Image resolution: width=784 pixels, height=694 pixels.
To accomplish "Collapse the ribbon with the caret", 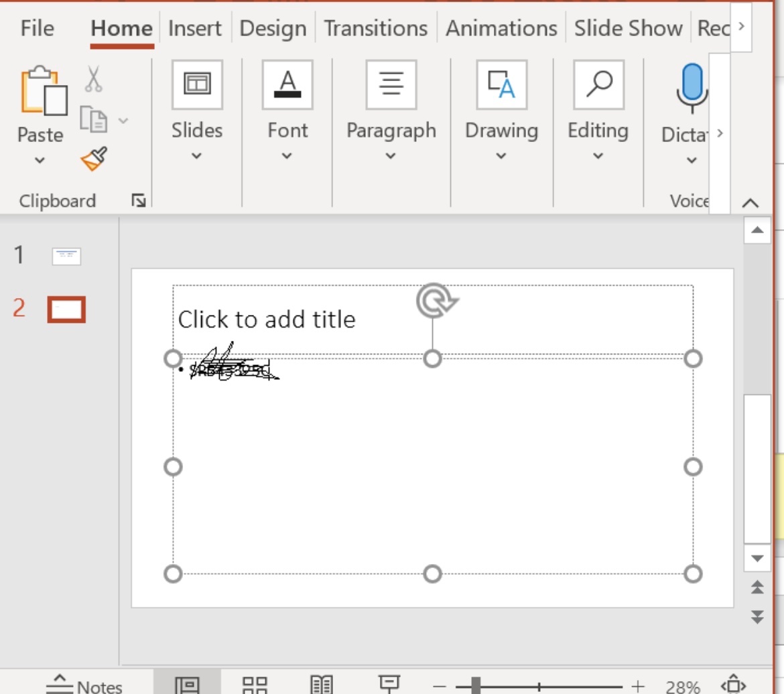I will 750,202.
